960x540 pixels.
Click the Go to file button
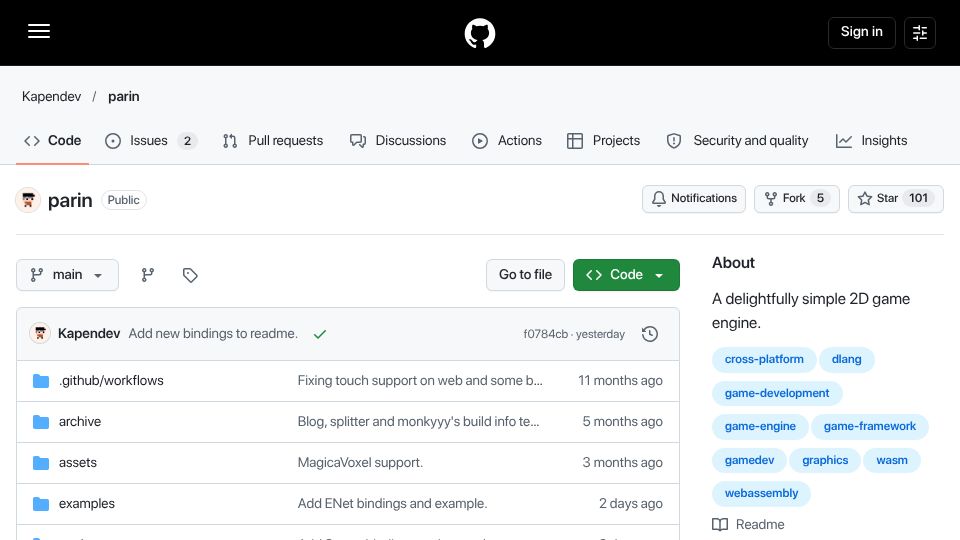click(525, 275)
